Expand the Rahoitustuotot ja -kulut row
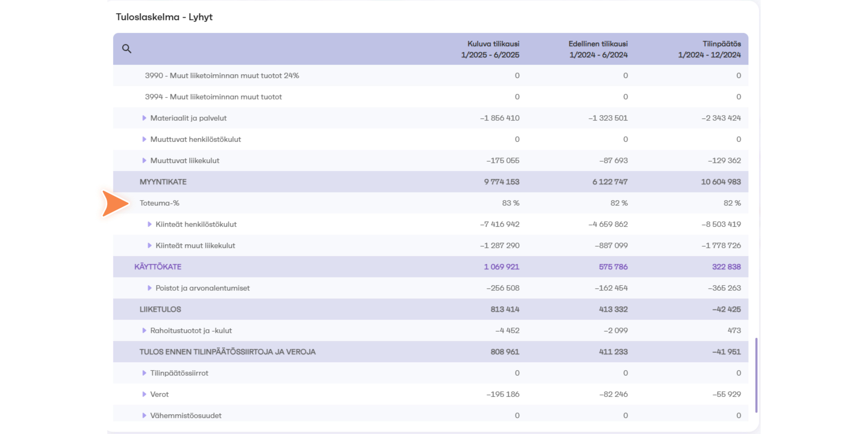The width and height of the screenshot is (868, 434). point(144,330)
